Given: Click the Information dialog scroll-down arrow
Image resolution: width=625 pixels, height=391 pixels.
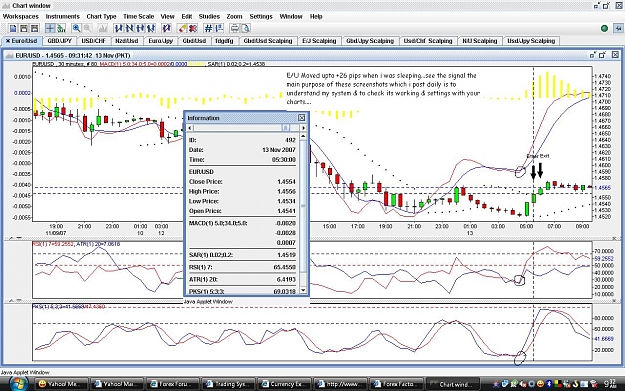Looking at the screenshot, I should (x=303, y=290).
